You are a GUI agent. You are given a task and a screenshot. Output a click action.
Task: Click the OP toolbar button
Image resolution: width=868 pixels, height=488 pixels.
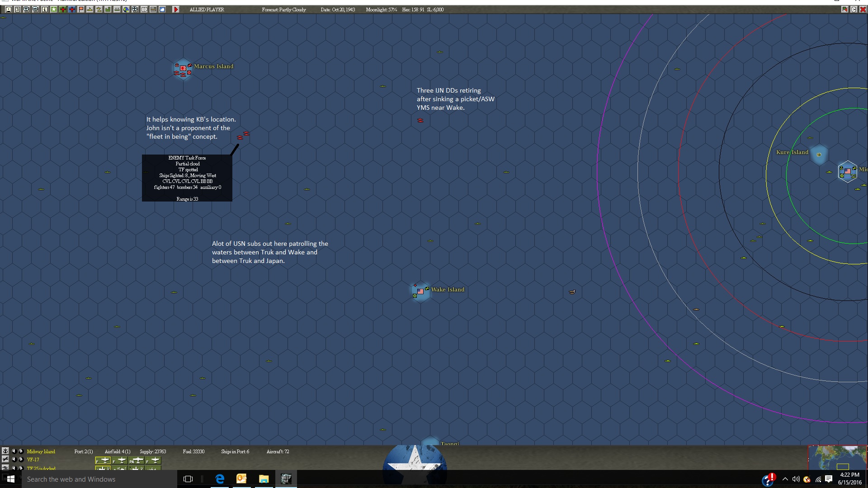pos(144,9)
